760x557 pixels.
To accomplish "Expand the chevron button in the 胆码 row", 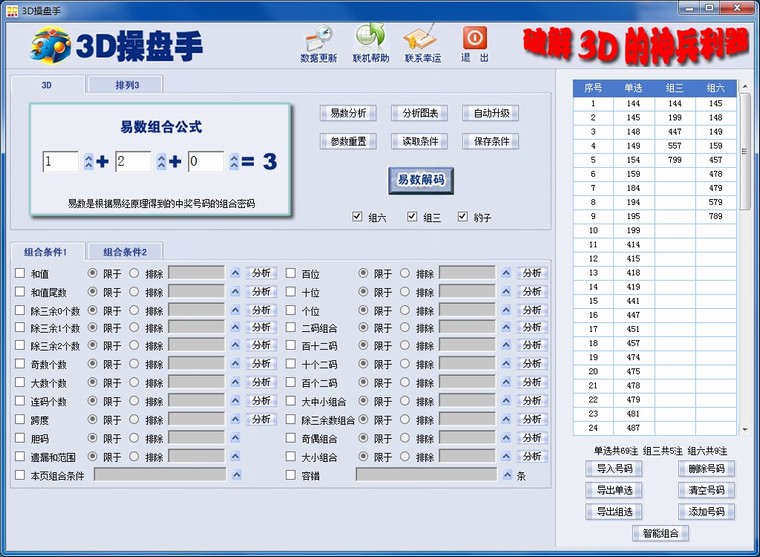I will 235,438.
